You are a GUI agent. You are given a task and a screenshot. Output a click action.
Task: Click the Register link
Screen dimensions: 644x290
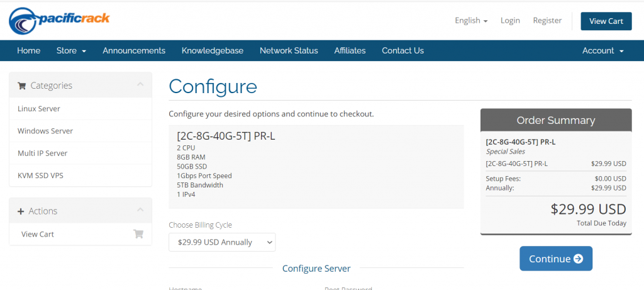point(547,21)
